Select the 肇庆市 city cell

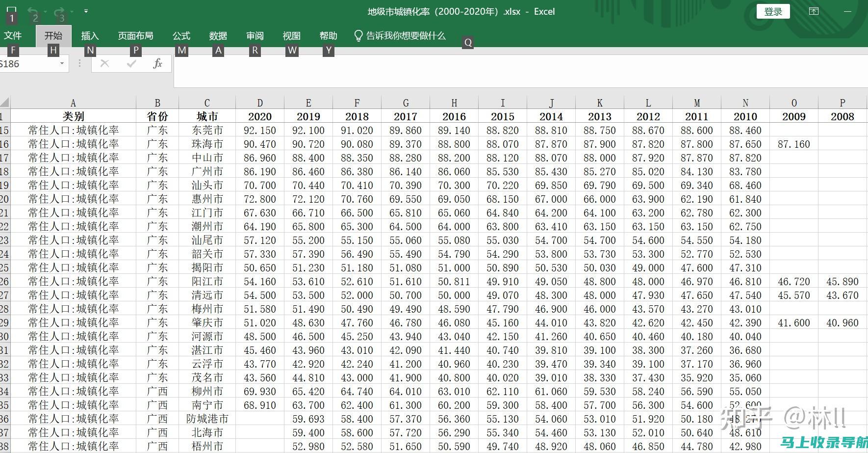(x=207, y=322)
